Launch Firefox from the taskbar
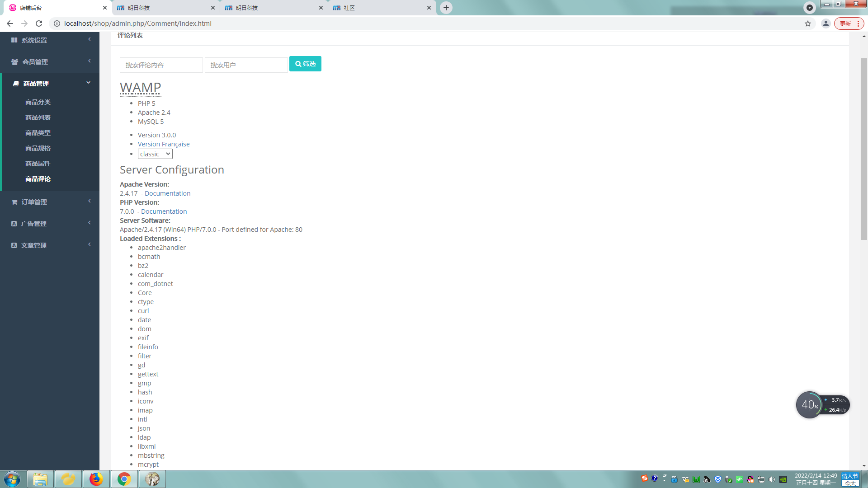 coord(96,479)
